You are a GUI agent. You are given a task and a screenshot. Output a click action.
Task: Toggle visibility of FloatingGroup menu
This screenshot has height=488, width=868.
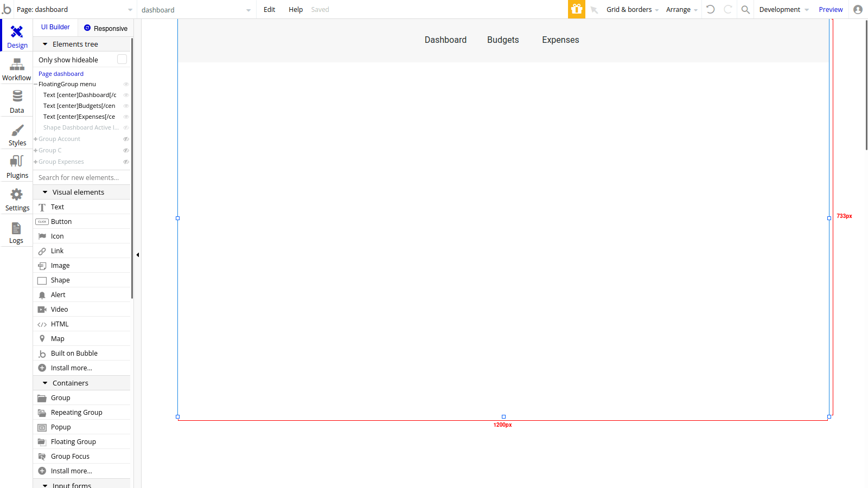[x=126, y=84]
